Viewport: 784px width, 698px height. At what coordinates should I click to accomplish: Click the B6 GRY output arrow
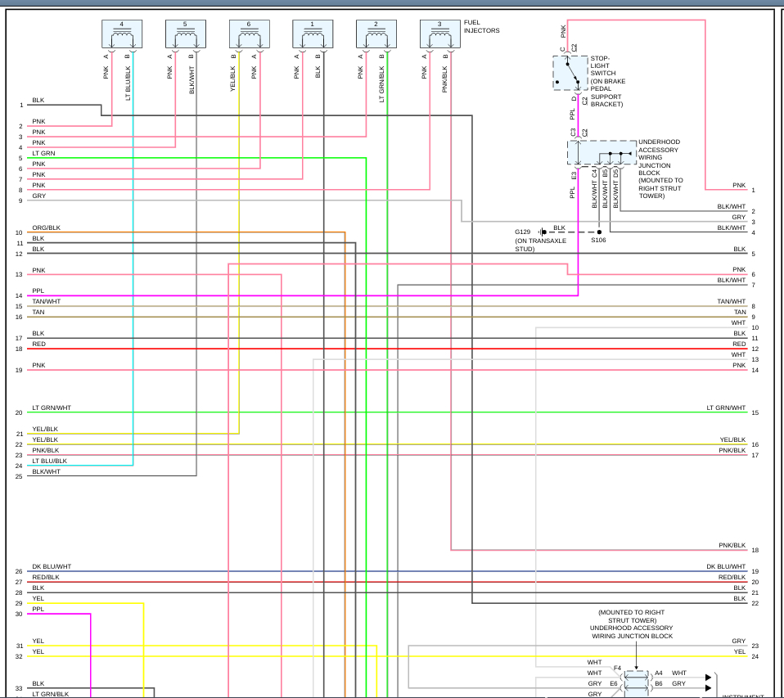point(708,688)
